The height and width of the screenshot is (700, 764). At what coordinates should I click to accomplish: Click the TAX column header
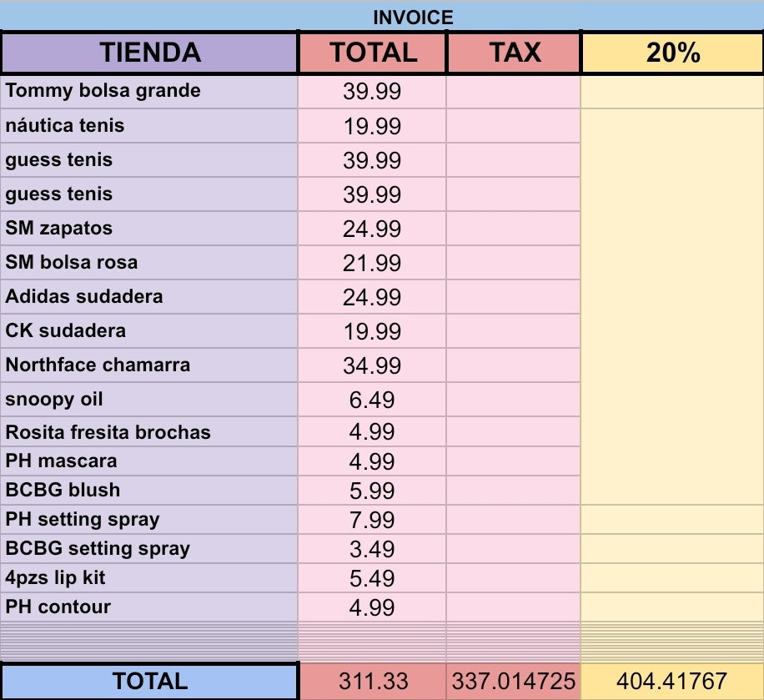514,53
